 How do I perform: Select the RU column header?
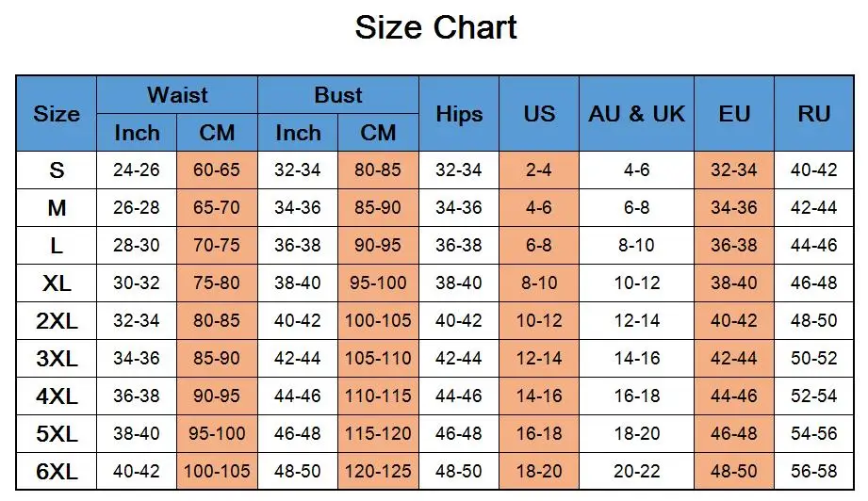[813, 114]
